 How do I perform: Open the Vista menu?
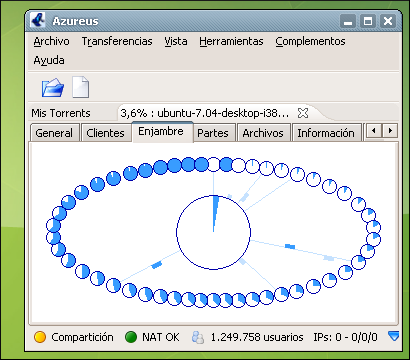tap(176, 41)
